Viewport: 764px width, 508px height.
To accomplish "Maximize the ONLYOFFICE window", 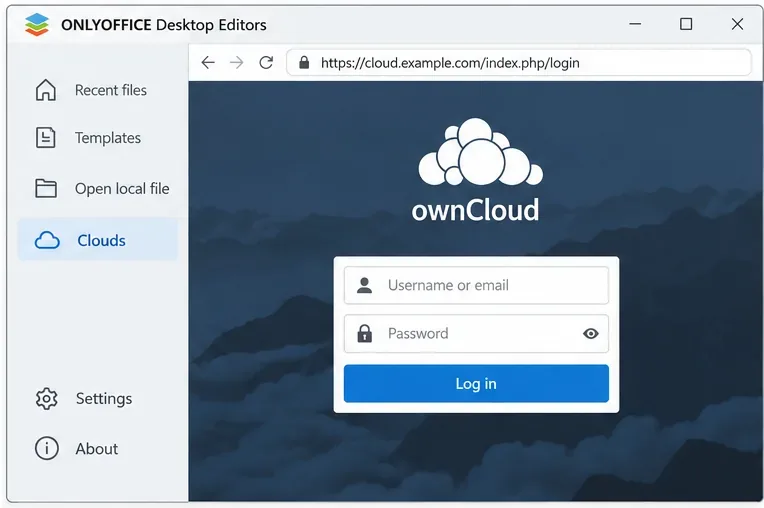I will pos(686,24).
